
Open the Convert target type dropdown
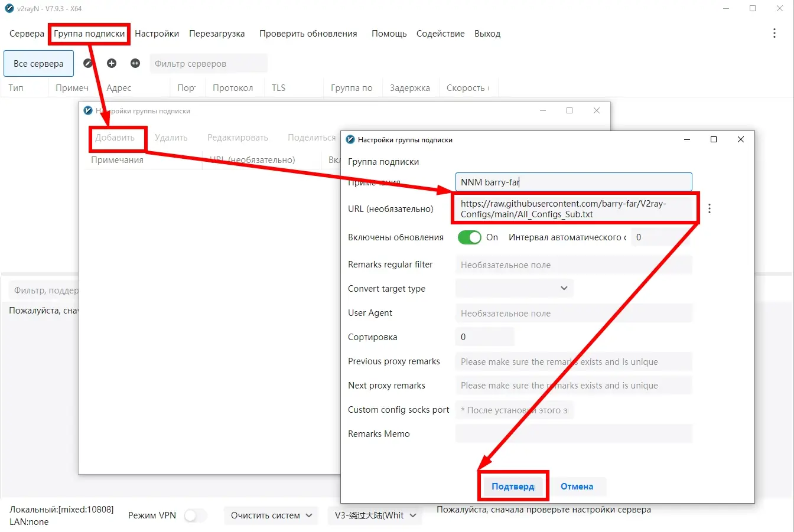click(x=515, y=288)
